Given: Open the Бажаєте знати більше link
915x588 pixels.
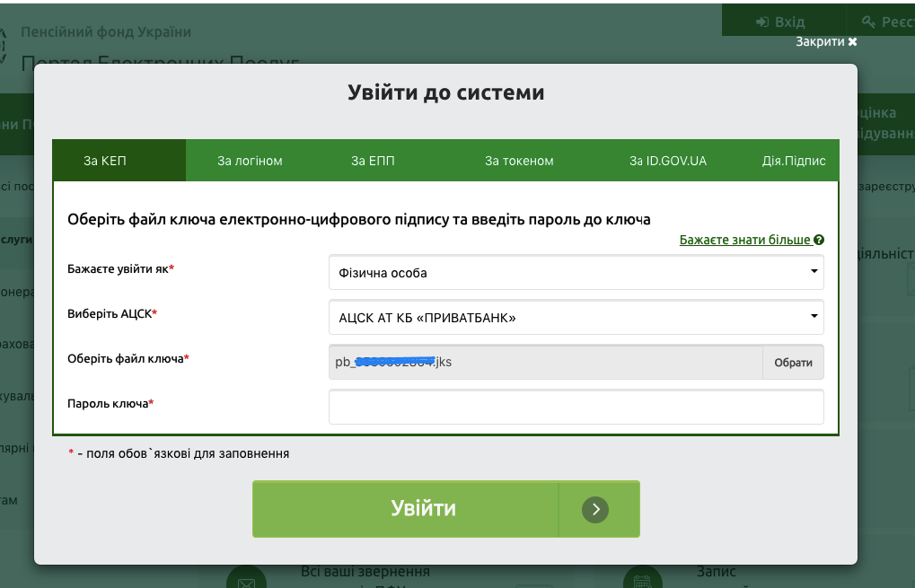Looking at the screenshot, I should coord(745,240).
